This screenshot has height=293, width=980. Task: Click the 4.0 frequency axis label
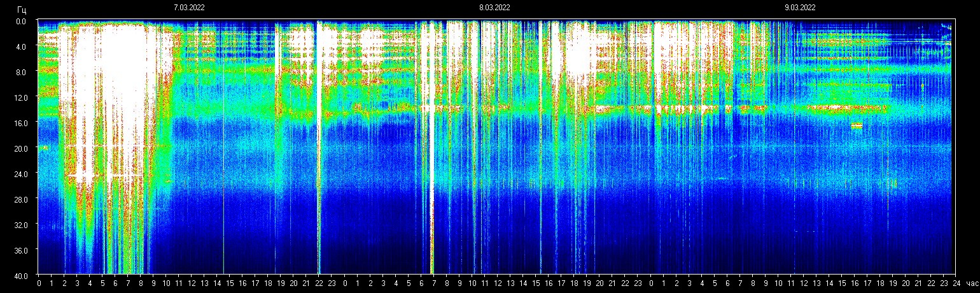coord(20,46)
